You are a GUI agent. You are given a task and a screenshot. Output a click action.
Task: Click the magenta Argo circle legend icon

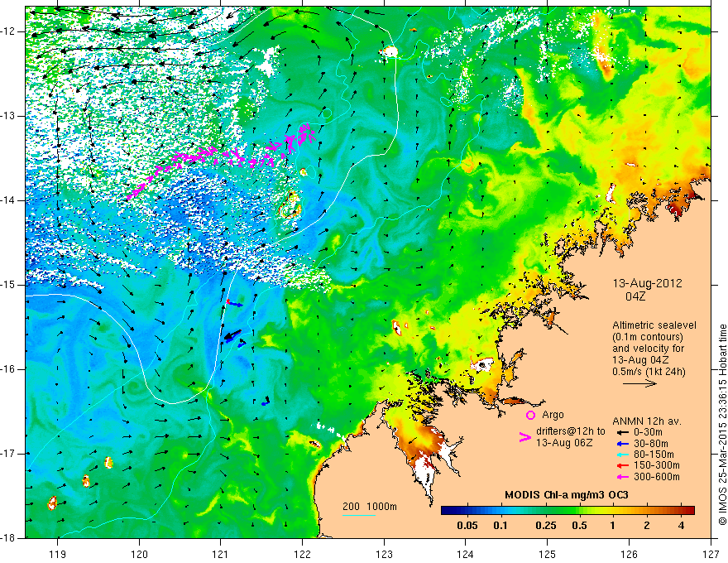pos(530,415)
